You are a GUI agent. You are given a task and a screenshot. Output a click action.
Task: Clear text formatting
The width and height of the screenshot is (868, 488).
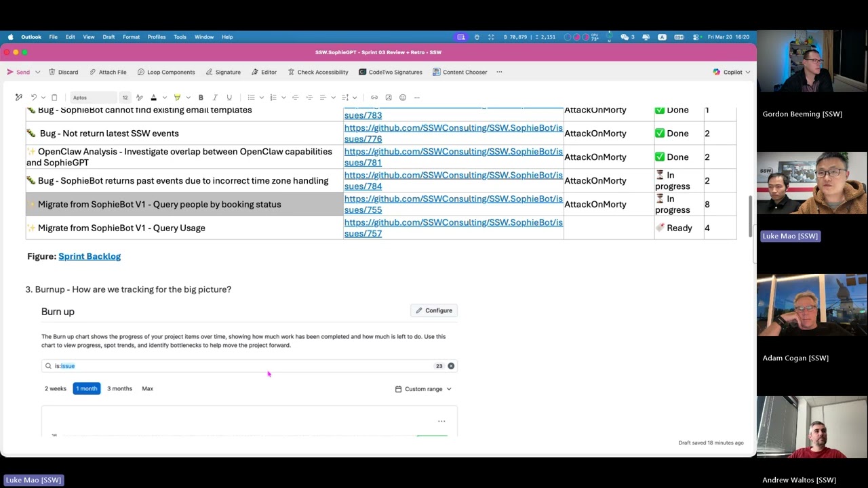click(x=139, y=98)
